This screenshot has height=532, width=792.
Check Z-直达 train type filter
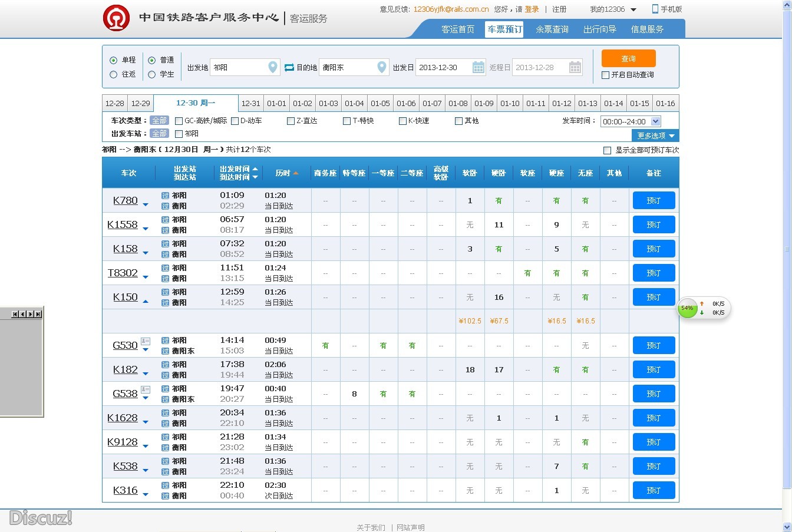[x=291, y=121]
